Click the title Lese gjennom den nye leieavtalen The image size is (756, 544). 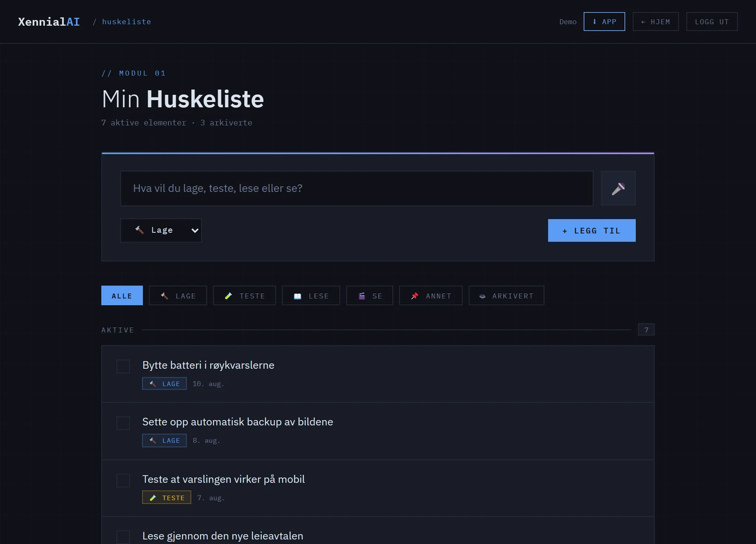click(223, 536)
